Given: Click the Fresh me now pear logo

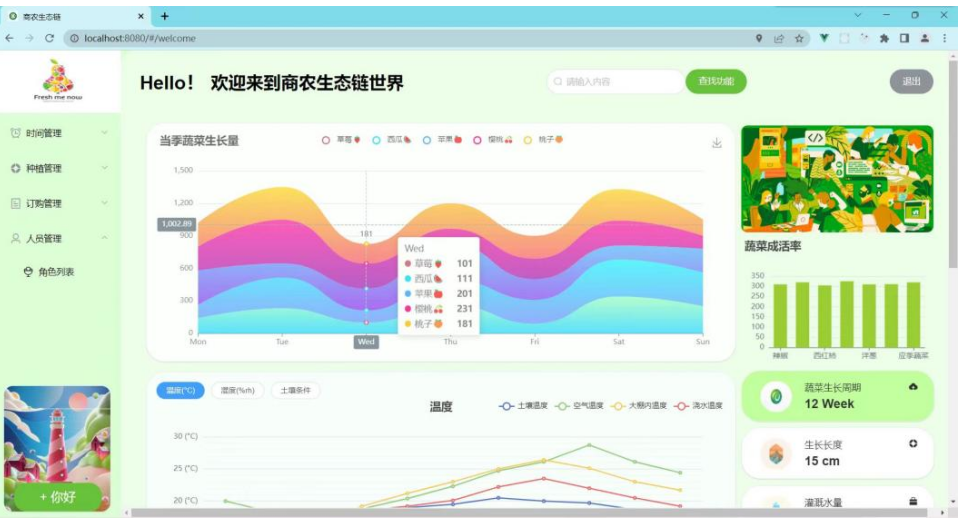Looking at the screenshot, I should (x=58, y=80).
